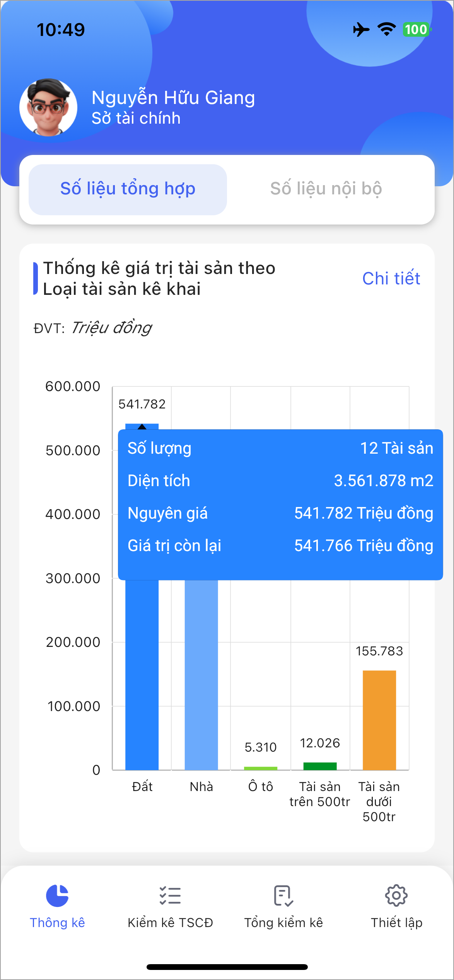Switch to Số liệu nội bộ tab

(x=326, y=189)
